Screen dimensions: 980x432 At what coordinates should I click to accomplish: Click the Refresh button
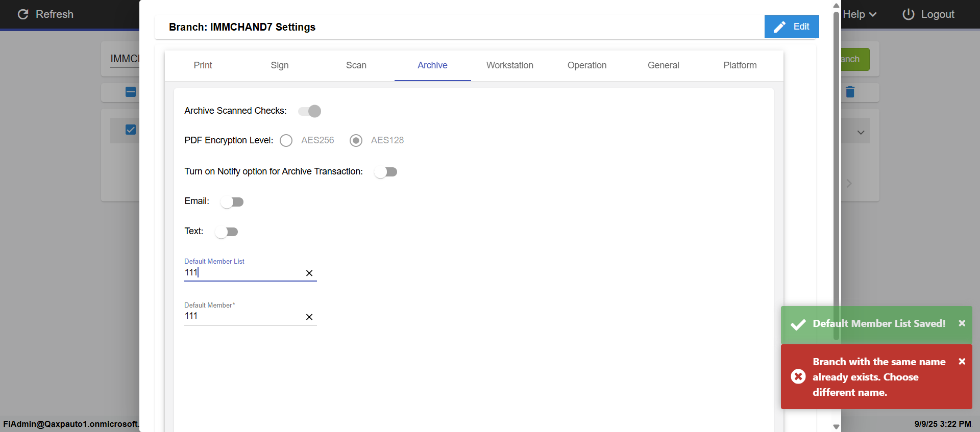46,14
